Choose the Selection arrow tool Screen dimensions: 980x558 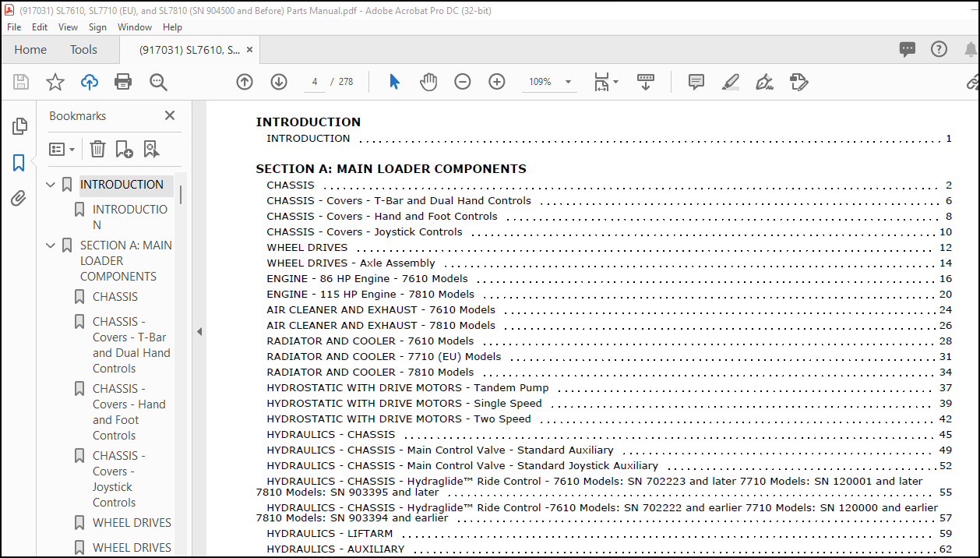[394, 82]
